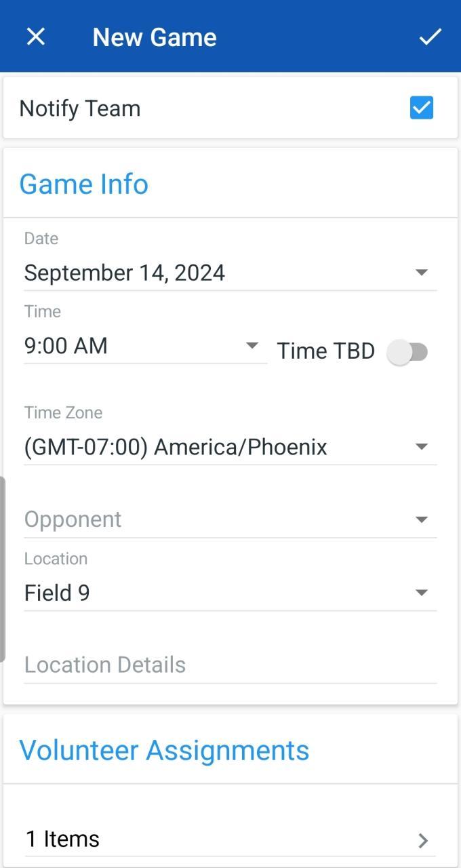
Task: Open the Date dropdown arrow
Action: point(421,273)
